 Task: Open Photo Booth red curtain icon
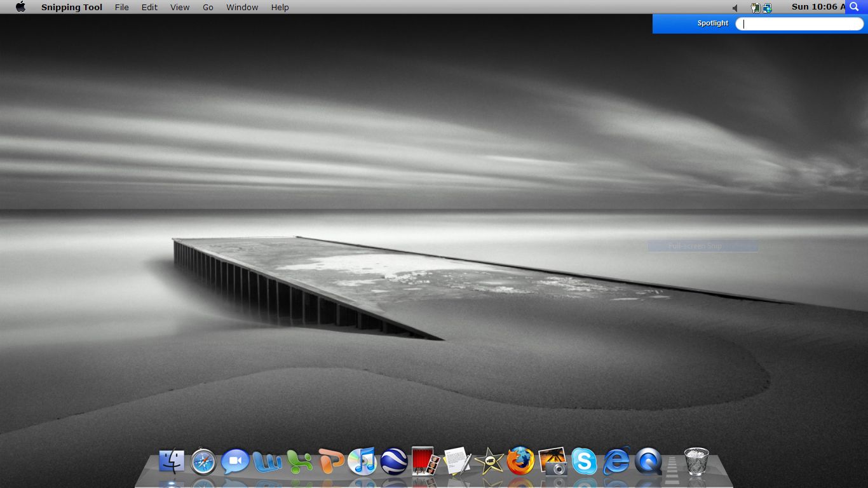(426, 461)
